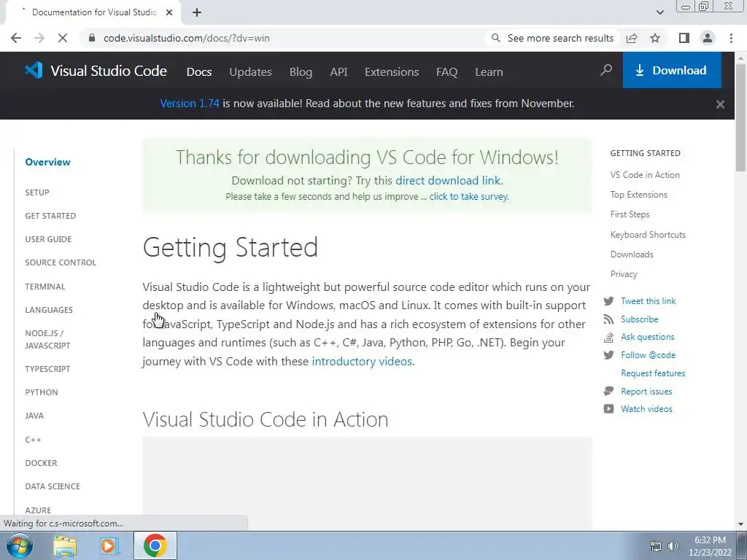The image size is (747, 560).
Task: Expand the USER GUIDE sidebar section
Action: 48,239
